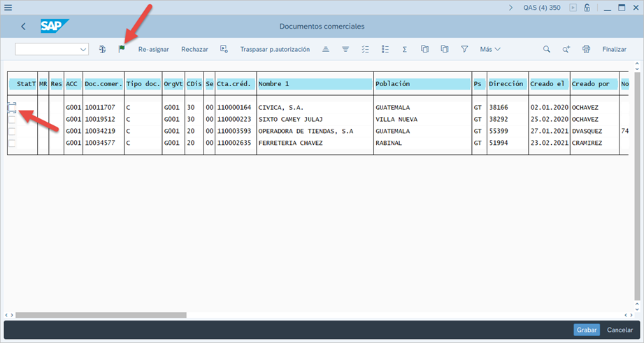The width and height of the screenshot is (644, 343).
Task: Click the filter funnel icon
Action: (x=464, y=50)
